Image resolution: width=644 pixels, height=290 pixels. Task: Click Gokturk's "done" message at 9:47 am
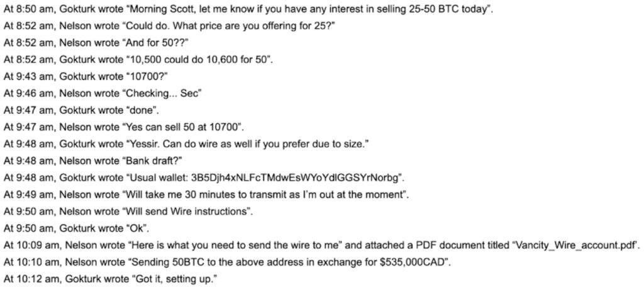81,111
